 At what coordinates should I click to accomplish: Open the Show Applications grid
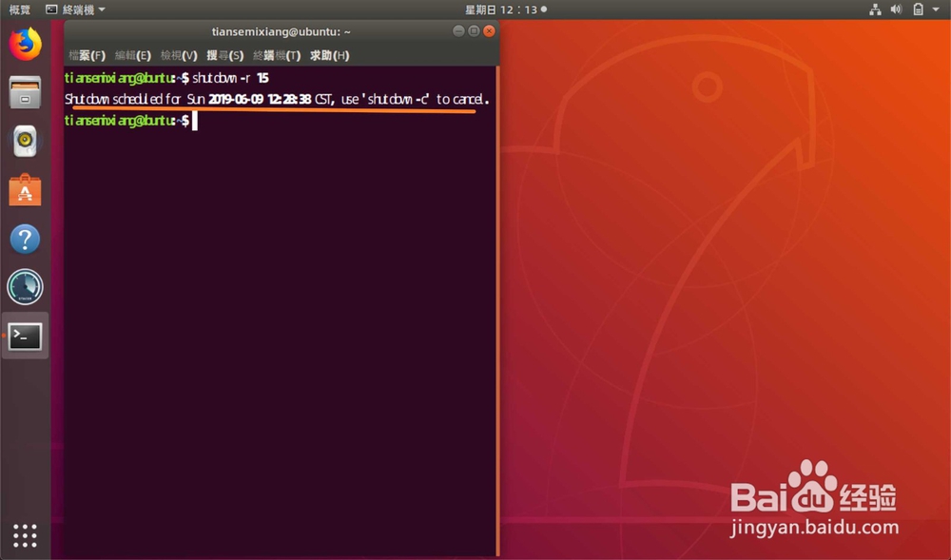click(24, 536)
